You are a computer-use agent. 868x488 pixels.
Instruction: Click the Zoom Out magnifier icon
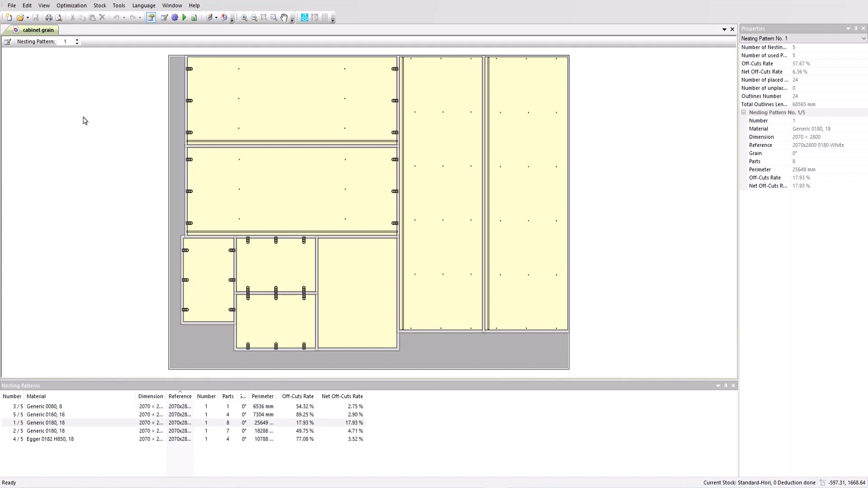(254, 18)
